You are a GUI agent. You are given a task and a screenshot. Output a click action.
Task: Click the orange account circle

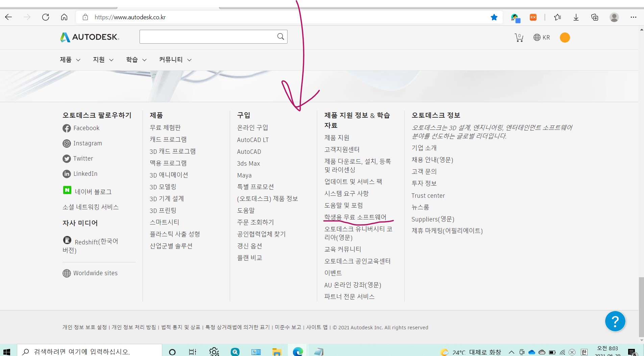click(x=565, y=38)
